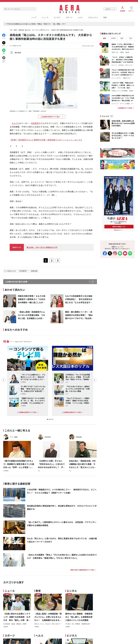Open AERA Spotify icon
Image resolution: width=138 pixels, height=644 pixels.
pos(130,253)
